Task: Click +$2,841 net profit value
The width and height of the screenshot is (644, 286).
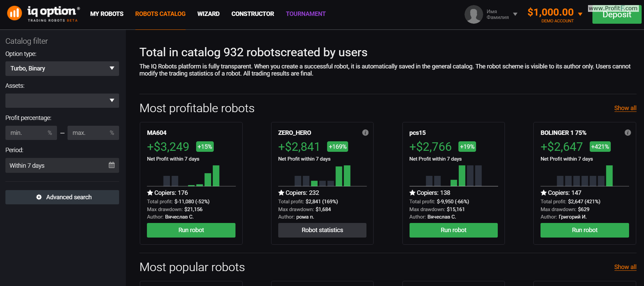Action: click(299, 147)
